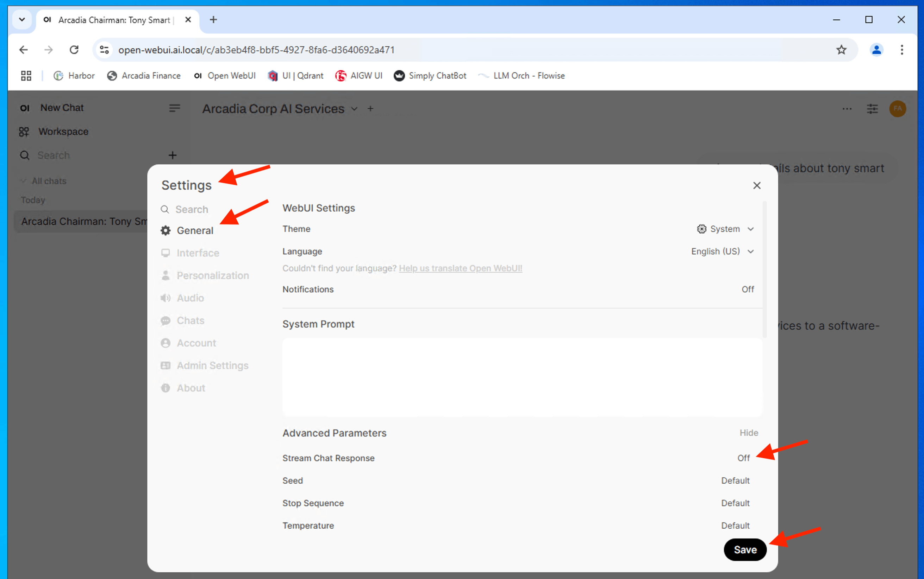The height and width of the screenshot is (579, 924).
Task: Toggle Seed from Default value
Action: pyautogui.click(x=735, y=481)
